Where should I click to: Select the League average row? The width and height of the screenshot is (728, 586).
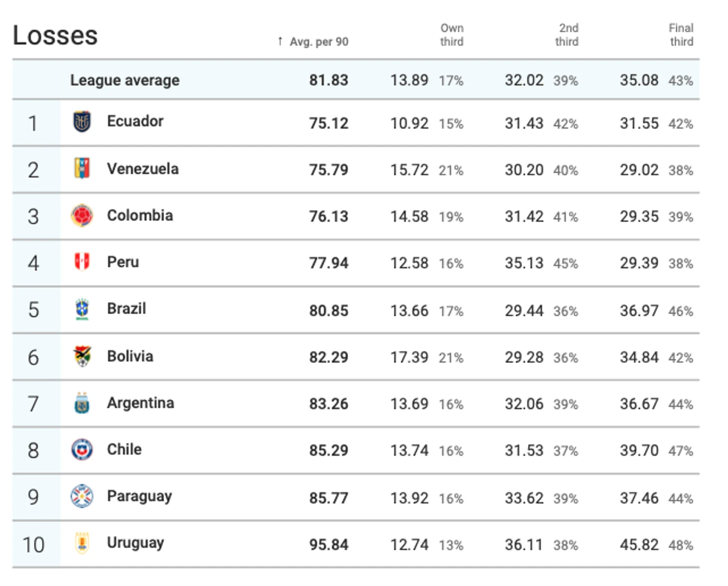(x=125, y=80)
